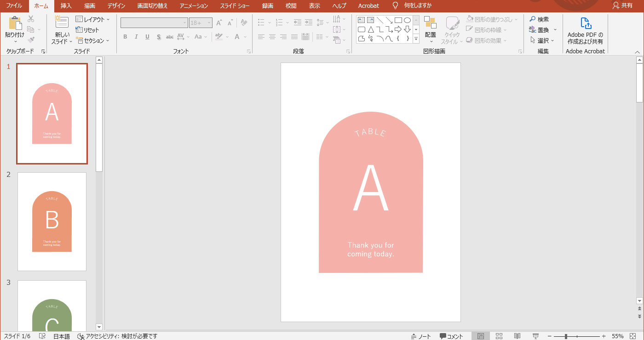Open the Insert (挿入) ribbon tab

pyautogui.click(x=66, y=6)
